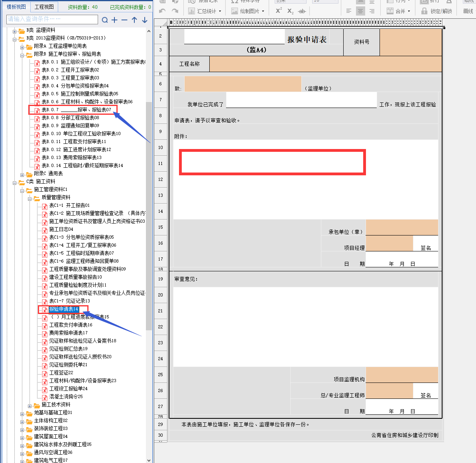This screenshot has width=476, height=463.
Task: Apply strikethrough formatting
Action: pos(302,11)
